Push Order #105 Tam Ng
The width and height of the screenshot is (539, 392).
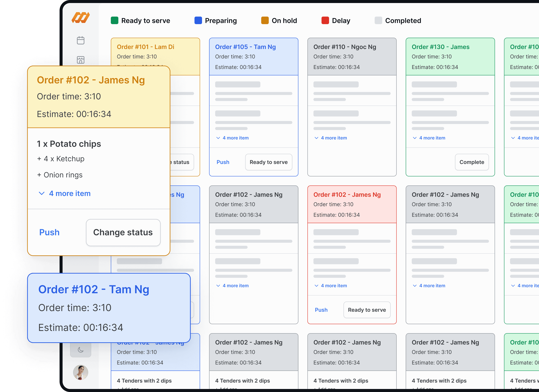pos(223,162)
